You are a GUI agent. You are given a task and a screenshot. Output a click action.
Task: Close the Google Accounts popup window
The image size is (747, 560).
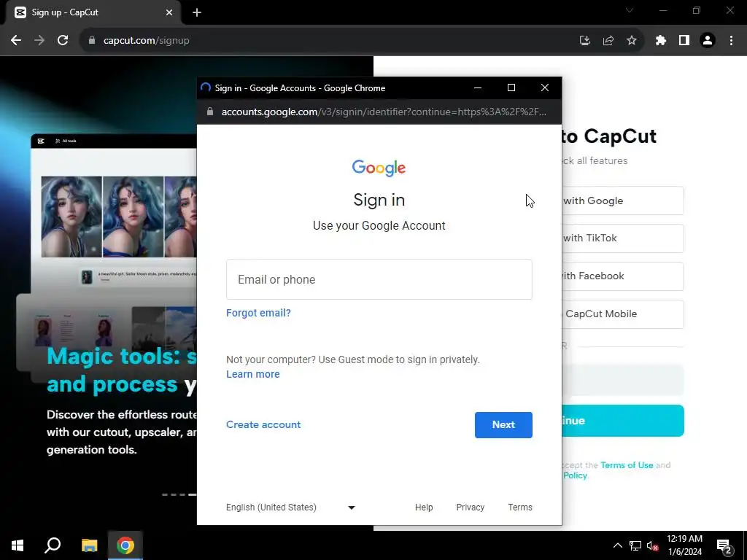click(x=545, y=87)
